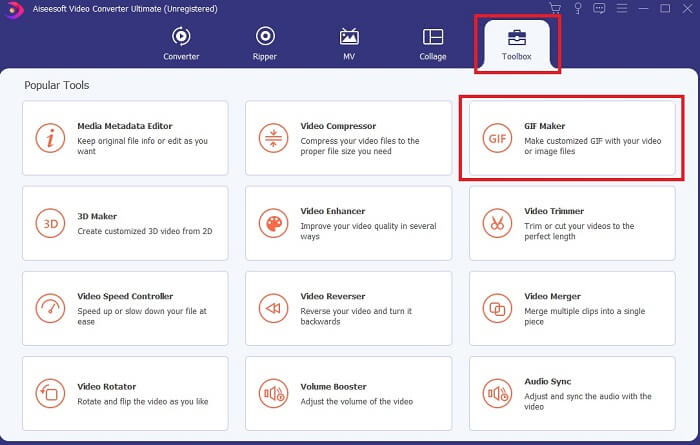Open Video Enhancer title text
This screenshot has width=700, height=445.
pos(333,211)
